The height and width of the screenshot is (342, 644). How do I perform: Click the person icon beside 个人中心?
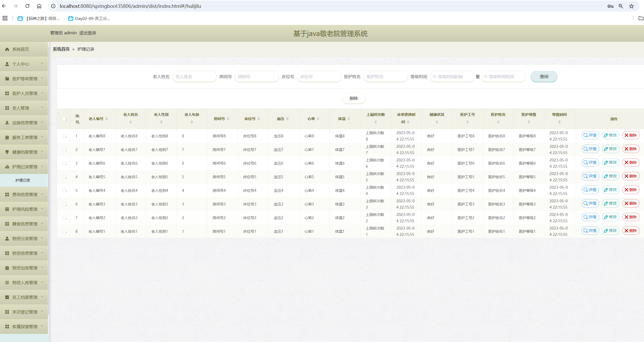pos(7,64)
